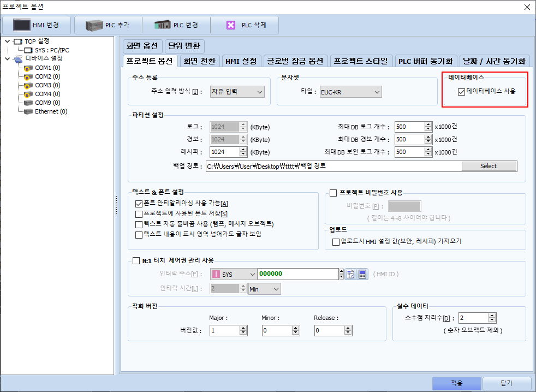Uncheck the 데이터베이스 사용 checkbox
536x392 pixels.
pos(461,92)
